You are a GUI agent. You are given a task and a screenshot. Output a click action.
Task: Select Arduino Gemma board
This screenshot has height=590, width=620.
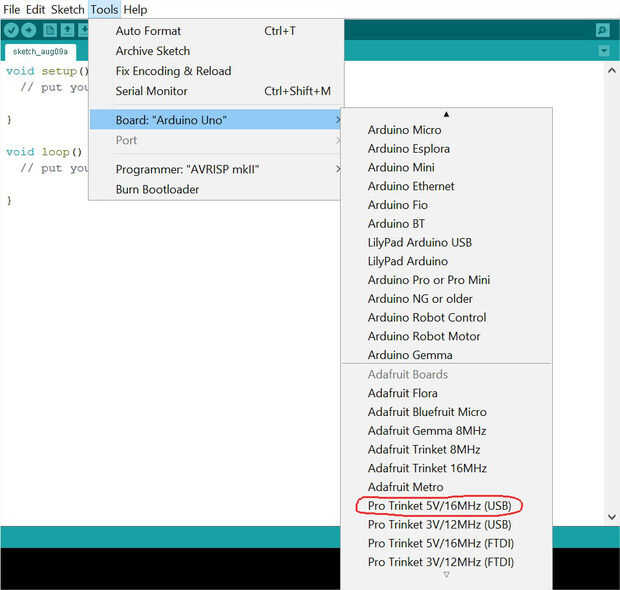pyautogui.click(x=446, y=355)
